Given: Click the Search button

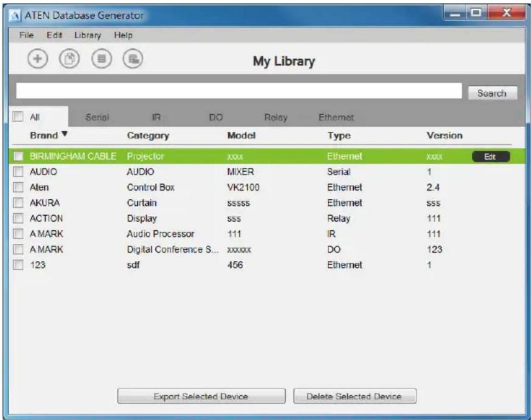Looking at the screenshot, I should click(x=492, y=93).
